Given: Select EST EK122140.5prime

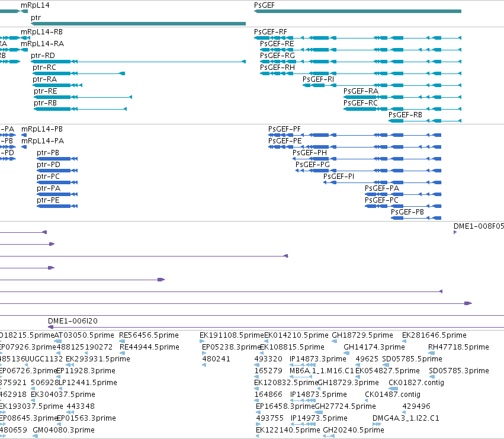Looking at the screenshot, I should [258, 436].
